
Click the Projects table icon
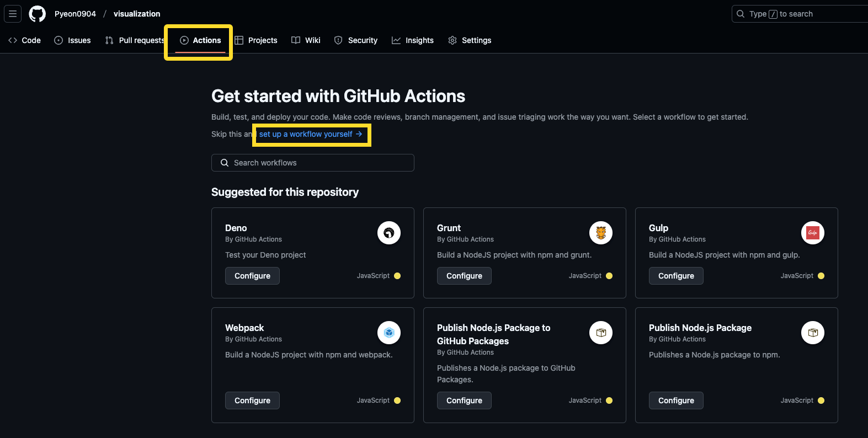point(239,40)
